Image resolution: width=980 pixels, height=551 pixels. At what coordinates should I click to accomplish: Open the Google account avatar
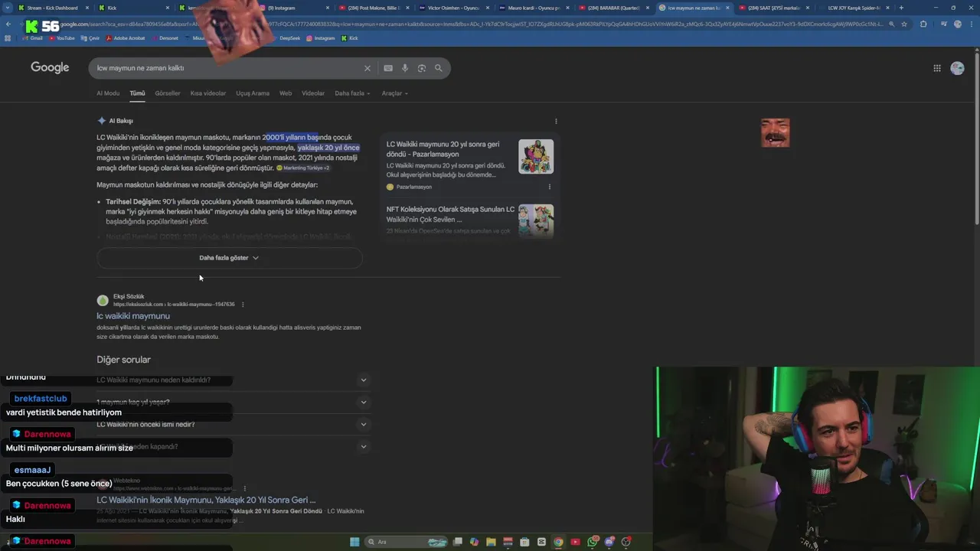[957, 68]
